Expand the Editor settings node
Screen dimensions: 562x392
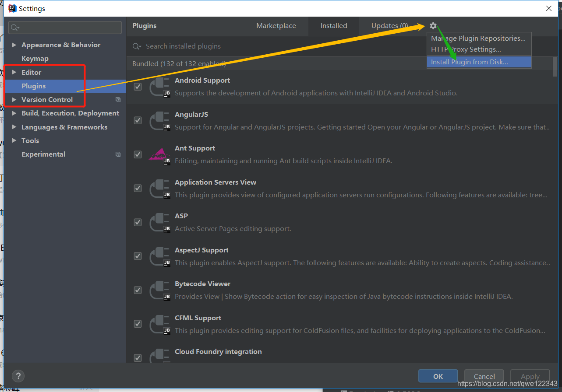14,72
